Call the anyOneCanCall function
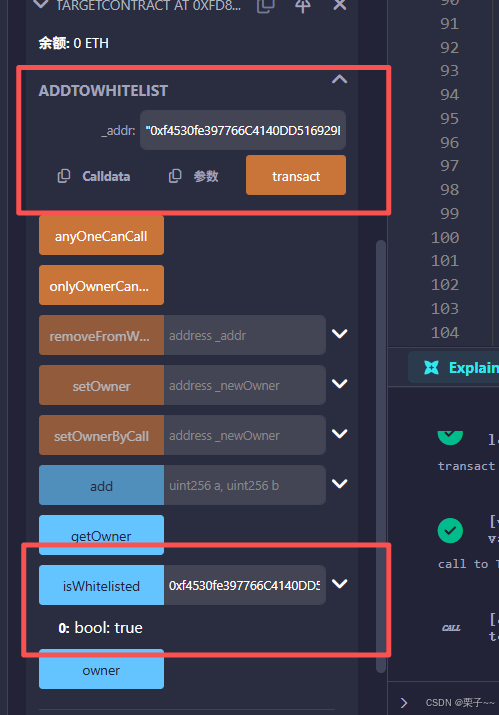Viewport: 499px width, 715px height. pyautogui.click(x=101, y=235)
